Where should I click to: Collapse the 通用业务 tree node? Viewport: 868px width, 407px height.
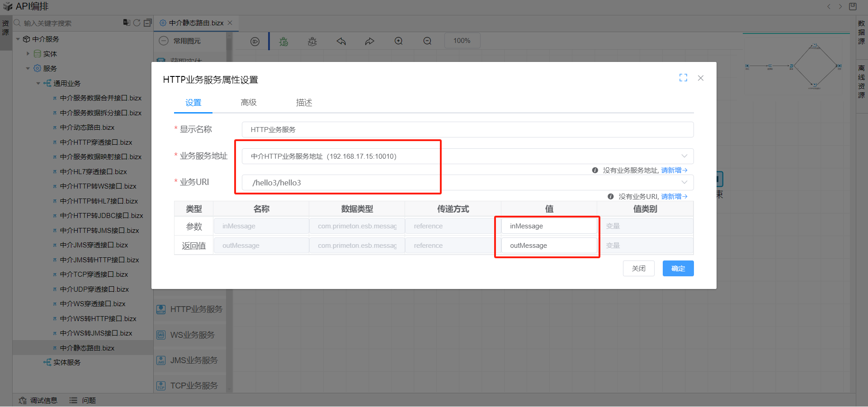(38, 83)
